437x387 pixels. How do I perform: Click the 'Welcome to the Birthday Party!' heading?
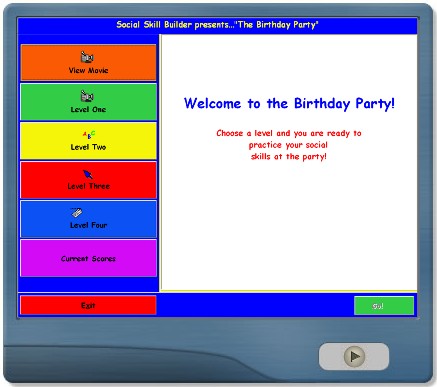pos(289,103)
